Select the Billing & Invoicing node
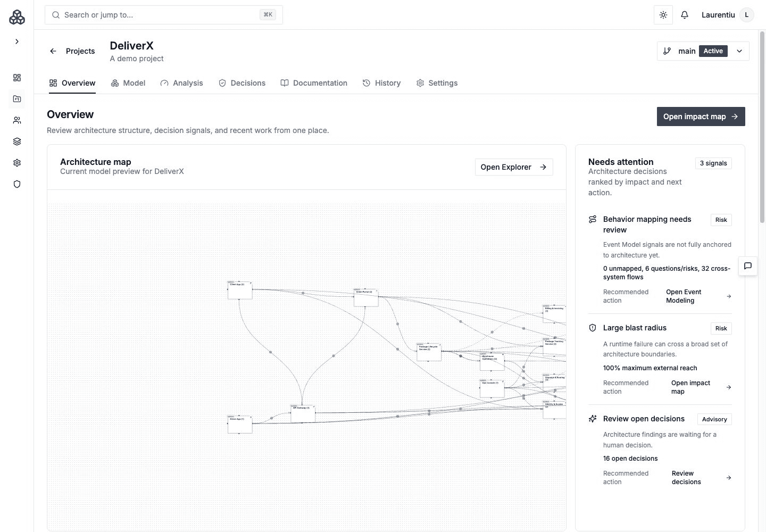766x532 pixels. [x=554, y=314]
